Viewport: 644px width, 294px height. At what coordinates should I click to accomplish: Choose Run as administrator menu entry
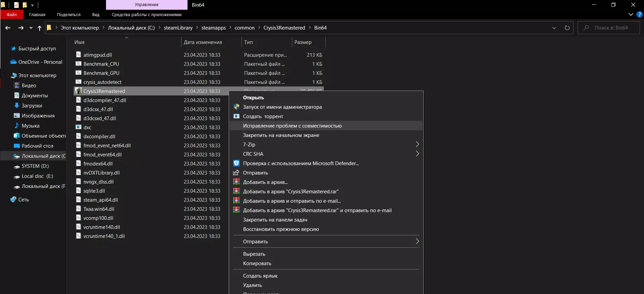(282, 107)
